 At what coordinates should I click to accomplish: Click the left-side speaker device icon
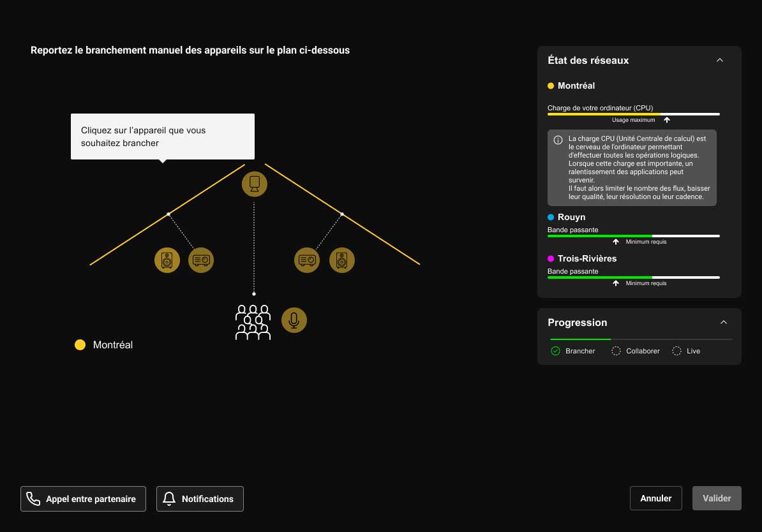tap(167, 260)
